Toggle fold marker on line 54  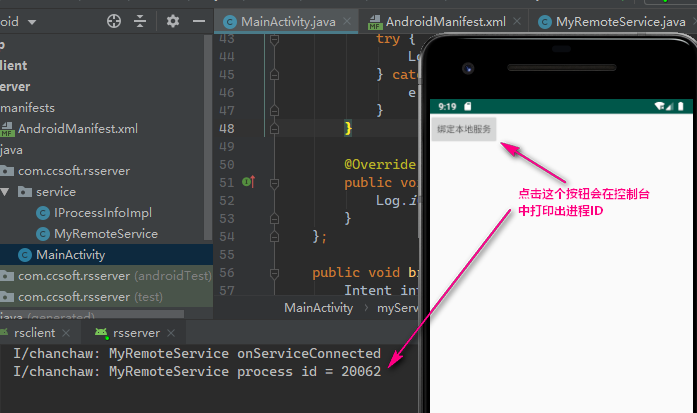tap(274, 237)
